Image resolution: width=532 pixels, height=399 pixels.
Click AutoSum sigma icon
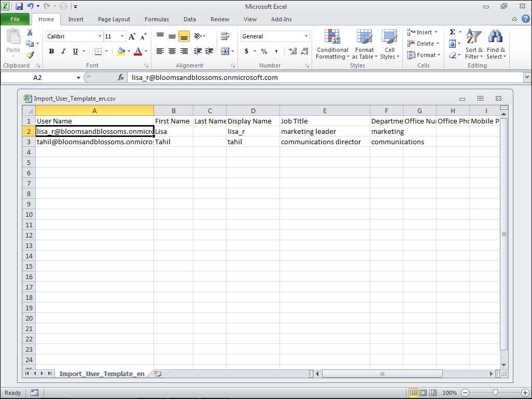tap(452, 32)
